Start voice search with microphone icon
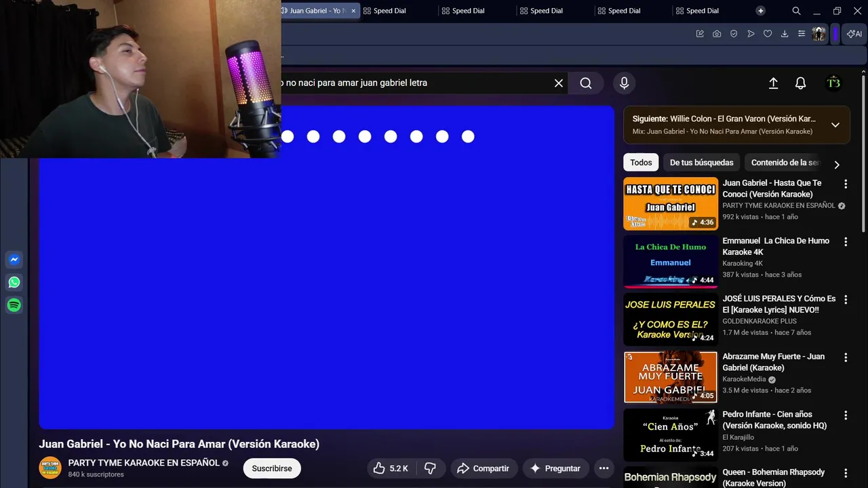Screen dimensions: 868x488 pyautogui.click(x=624, y=83)
